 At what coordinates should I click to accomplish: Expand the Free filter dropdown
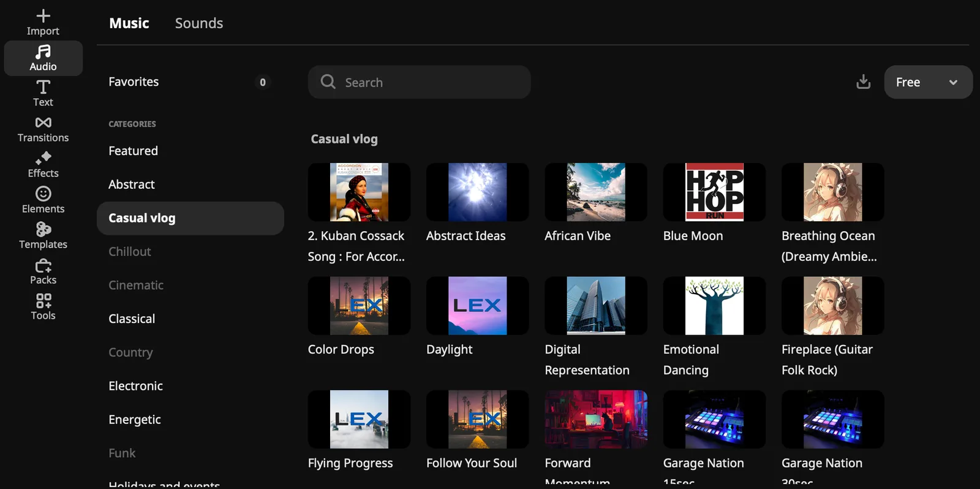coord(928,82)
